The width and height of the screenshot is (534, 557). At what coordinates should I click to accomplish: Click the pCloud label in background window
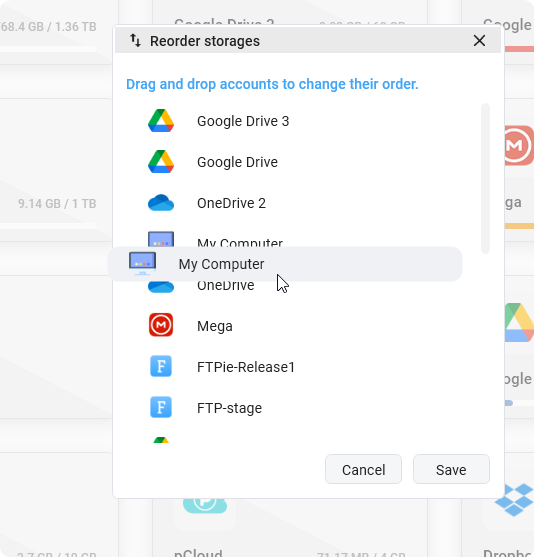(198, 553)
